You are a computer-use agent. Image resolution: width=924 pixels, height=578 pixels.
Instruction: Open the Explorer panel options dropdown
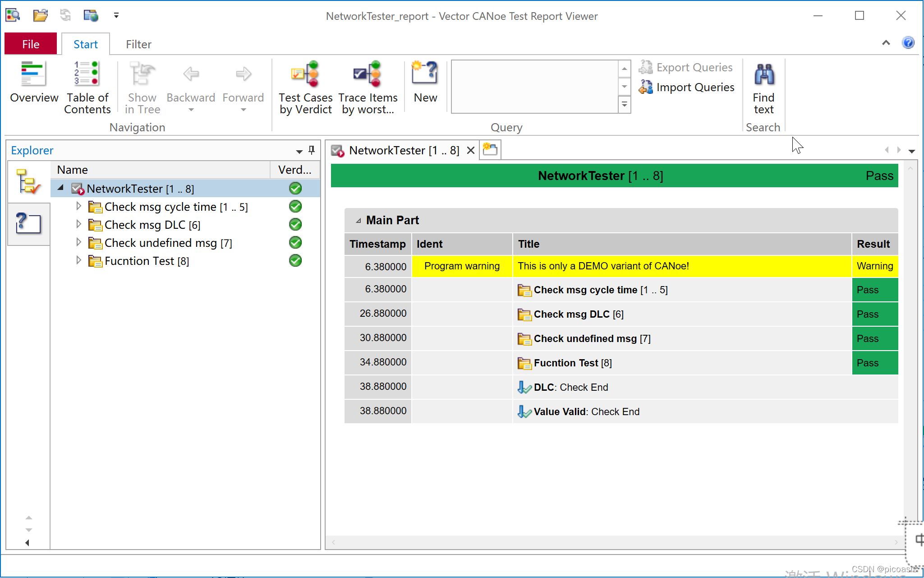coord(299,151)
